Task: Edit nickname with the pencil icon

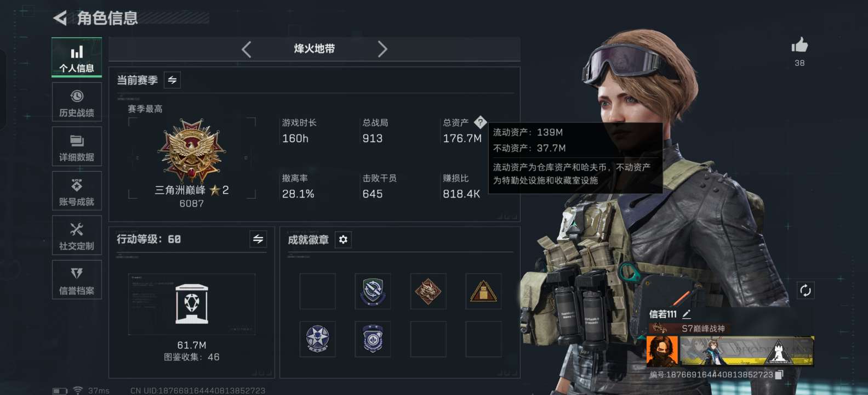Action: click(x=687, y=314)
